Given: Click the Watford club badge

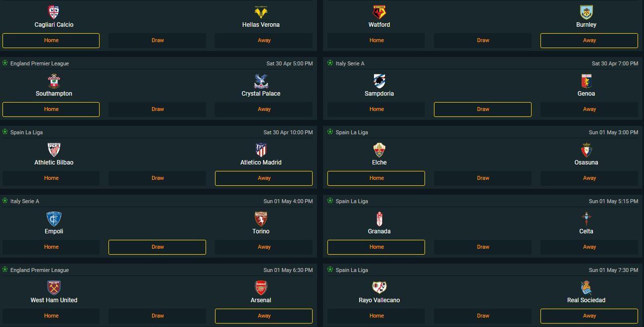Looking at the screenshot, I should (379, 12).
